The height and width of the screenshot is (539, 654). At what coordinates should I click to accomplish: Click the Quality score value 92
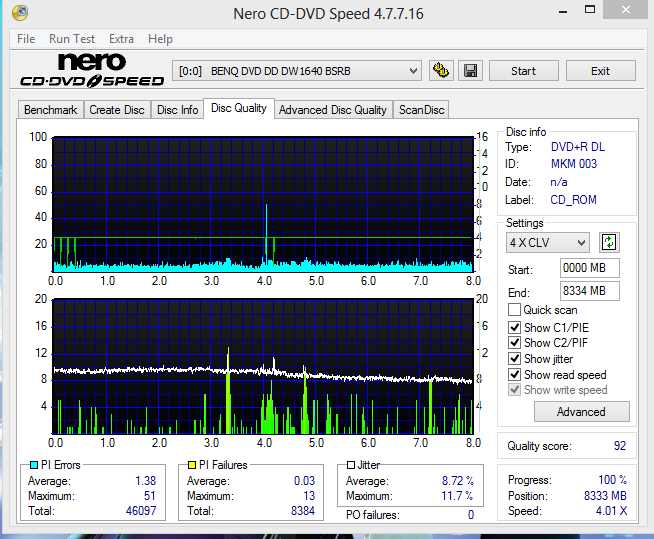click(620, 446)
